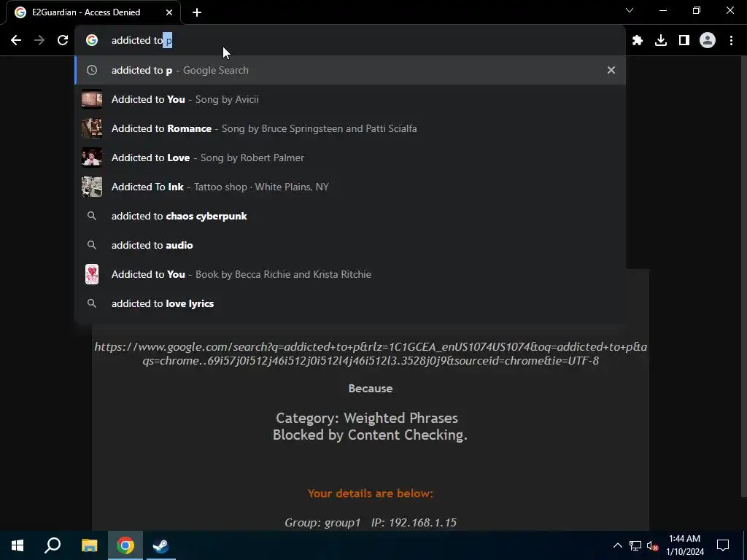Open the Chrome three-dot menu

point(731,40)
